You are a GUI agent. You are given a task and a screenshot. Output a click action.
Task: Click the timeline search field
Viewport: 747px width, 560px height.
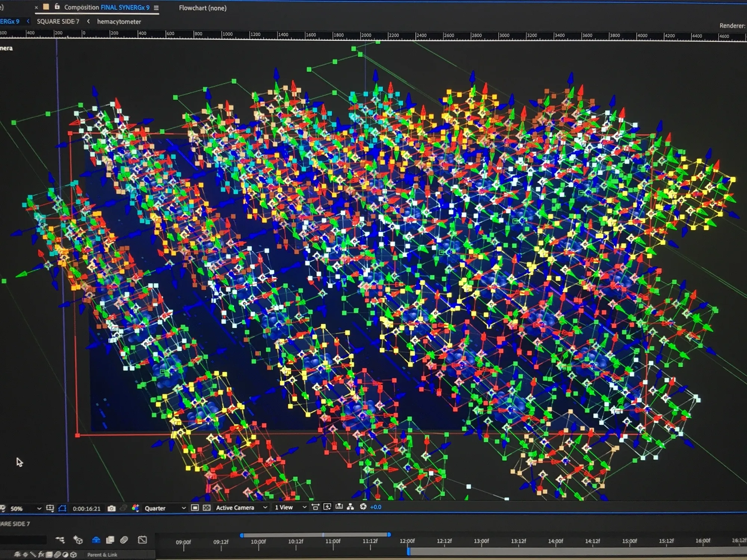[23, 540]
